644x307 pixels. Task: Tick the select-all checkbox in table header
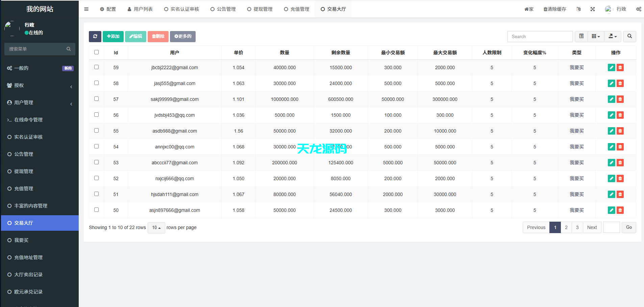97,52
